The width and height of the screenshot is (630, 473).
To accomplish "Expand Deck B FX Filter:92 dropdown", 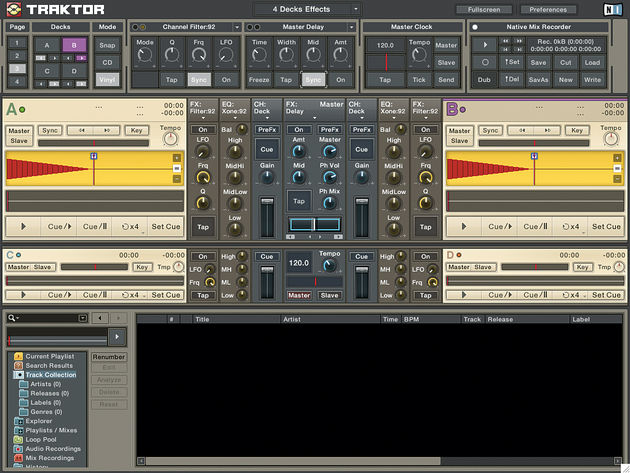I will (x=426, y=118).
